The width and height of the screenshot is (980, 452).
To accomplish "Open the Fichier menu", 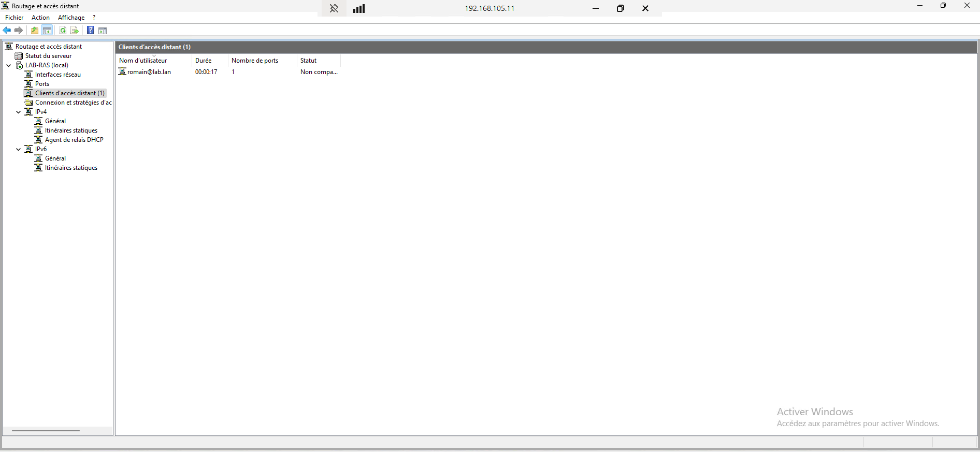I will 14,18.
